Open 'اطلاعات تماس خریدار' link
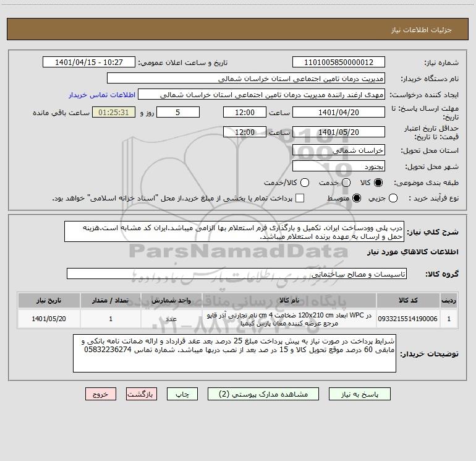 [102, 95]
